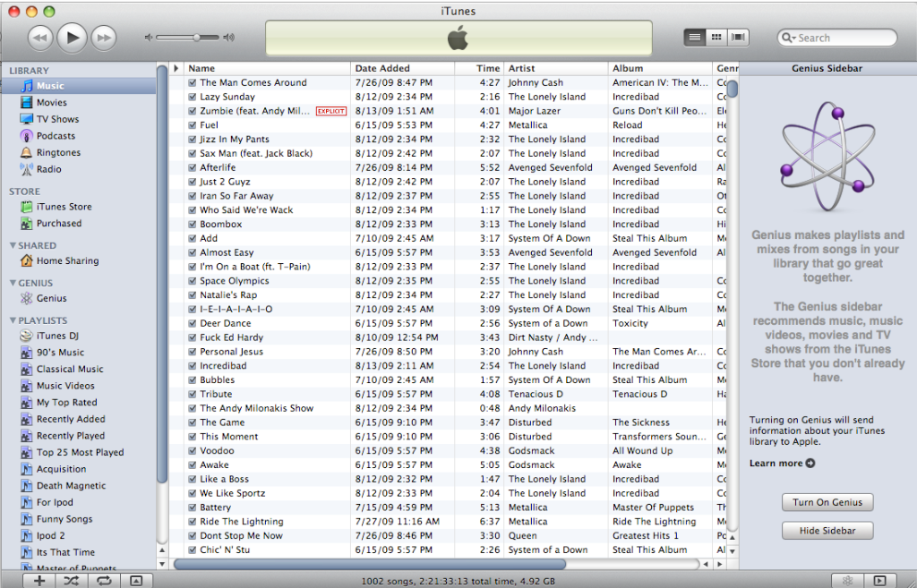This screenshot has width=917, height=588.
Task: Uncheck the song Lazy Sunday
Action: (x=192, y=97)
